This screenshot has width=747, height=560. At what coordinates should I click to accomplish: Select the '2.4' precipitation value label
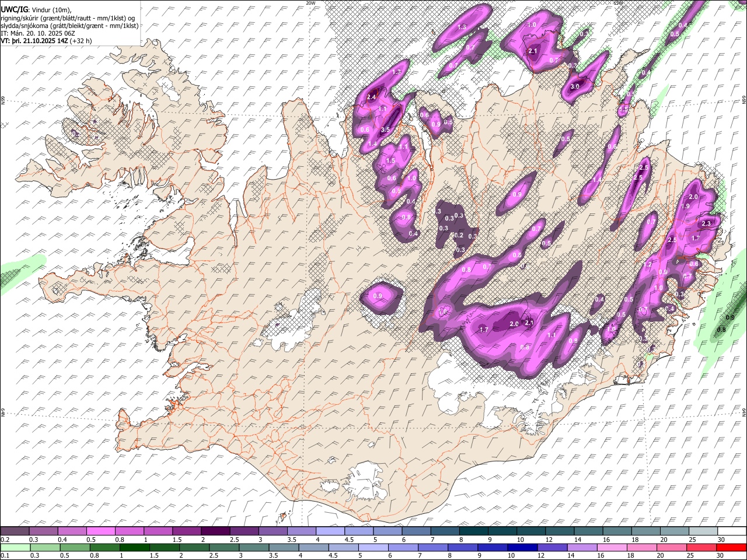tap(372, 97)
